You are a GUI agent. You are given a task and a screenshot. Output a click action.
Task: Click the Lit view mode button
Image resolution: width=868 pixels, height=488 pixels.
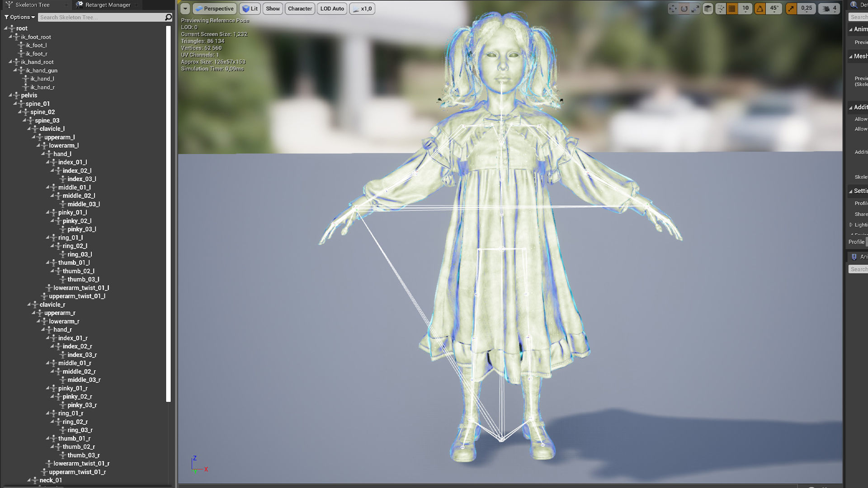click(250, 9)
